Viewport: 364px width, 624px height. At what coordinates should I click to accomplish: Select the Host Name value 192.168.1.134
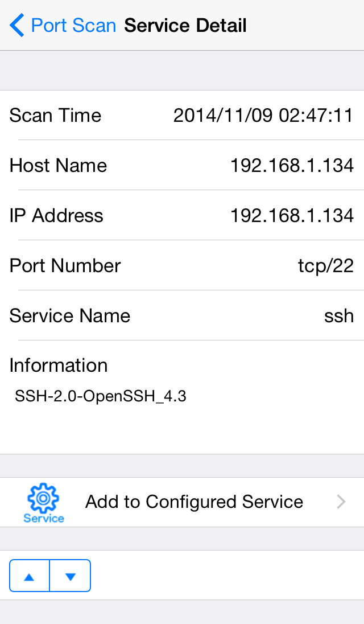click(292, 165)
